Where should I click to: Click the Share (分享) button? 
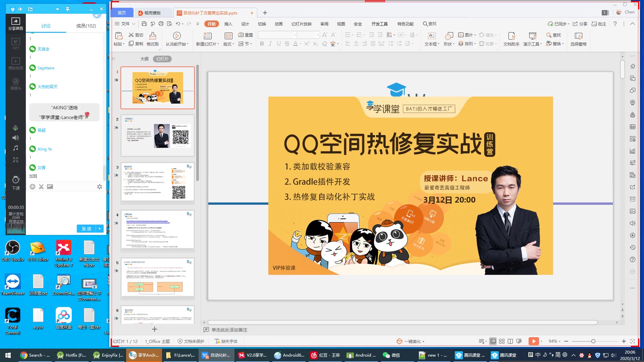tap(580, 24)
